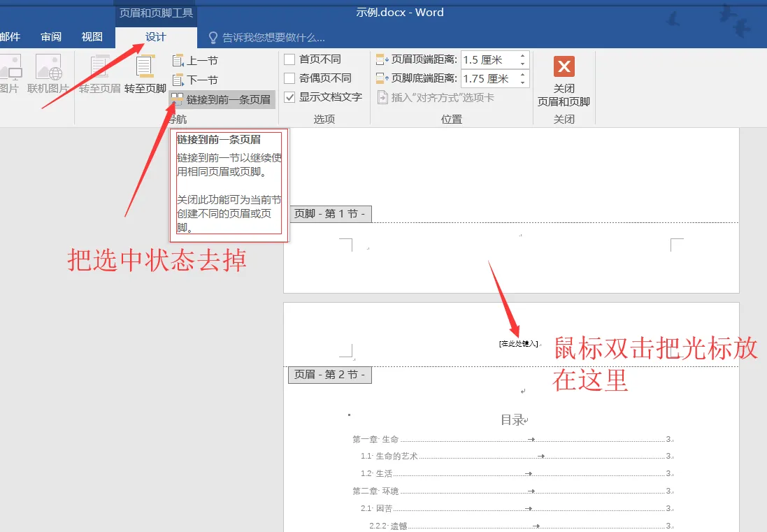Switch to the 设计 ribbon tab
Screen dimensions: 767x532
(155, 37)
